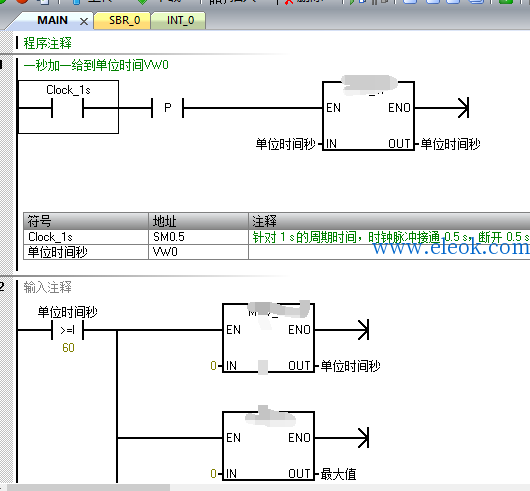Edit the 程序注释 program comment
The width and height of the screenshot is (530, 491).
pyautogui.click(x=47, y=43)
